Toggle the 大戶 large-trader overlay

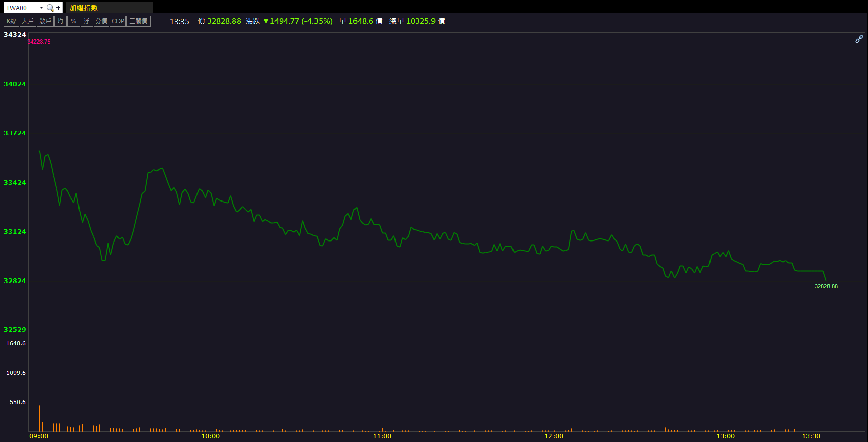pyautogui.click(x=28, y=21)
